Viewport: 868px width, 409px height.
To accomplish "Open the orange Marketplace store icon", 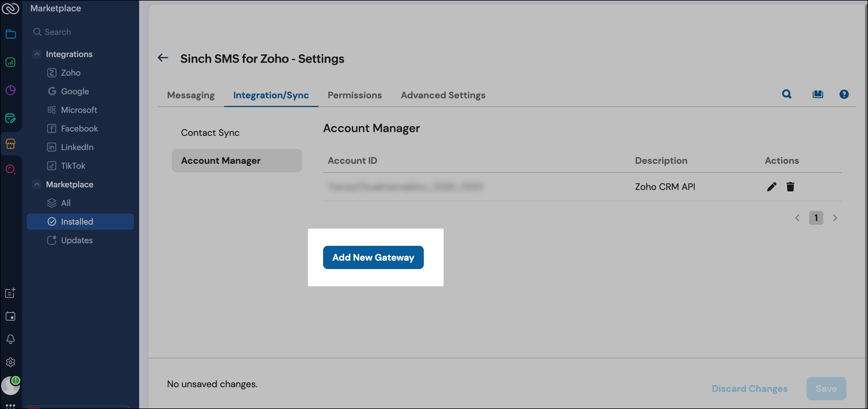I will [x=10, y=144].
